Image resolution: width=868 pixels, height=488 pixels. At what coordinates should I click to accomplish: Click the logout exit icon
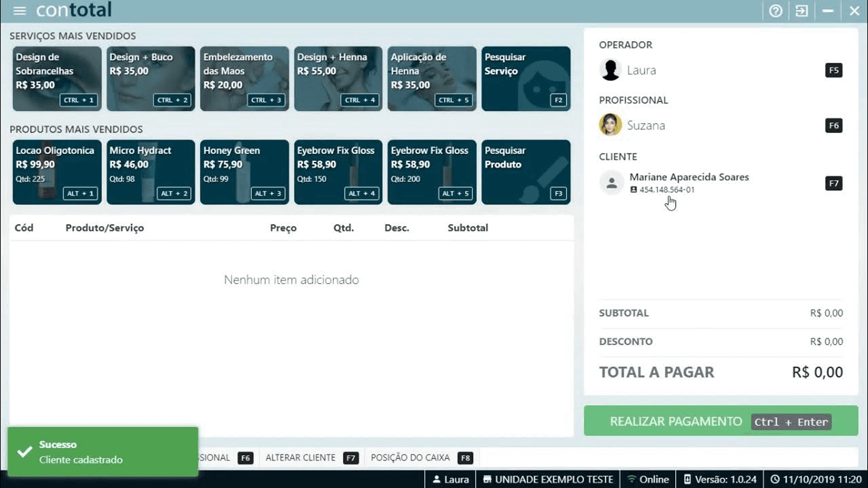pos(802,10)
